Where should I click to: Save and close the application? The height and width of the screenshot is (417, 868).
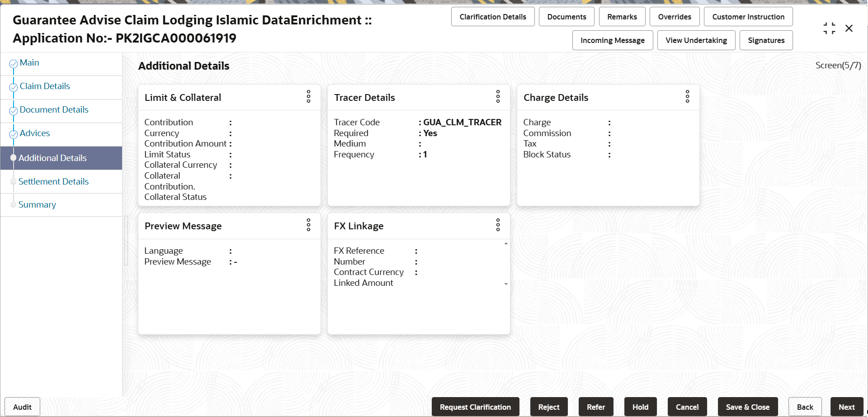pyautogui.click(x=747, y=407)
